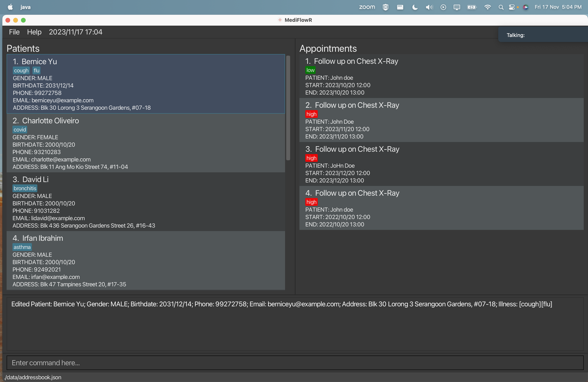Open the volume control icon
The height and width of the screenshot is (382, 588).
pos(429,7)
